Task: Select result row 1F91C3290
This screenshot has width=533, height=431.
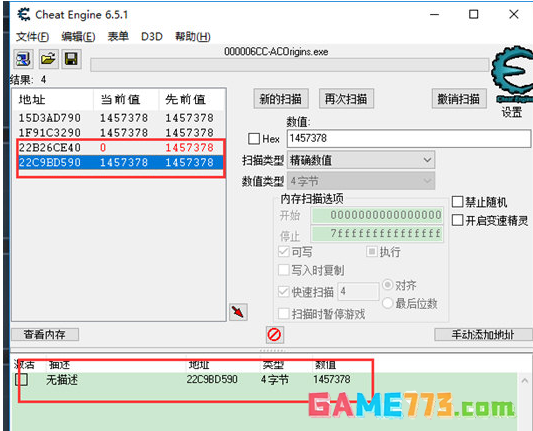Action: pos(119,133)
